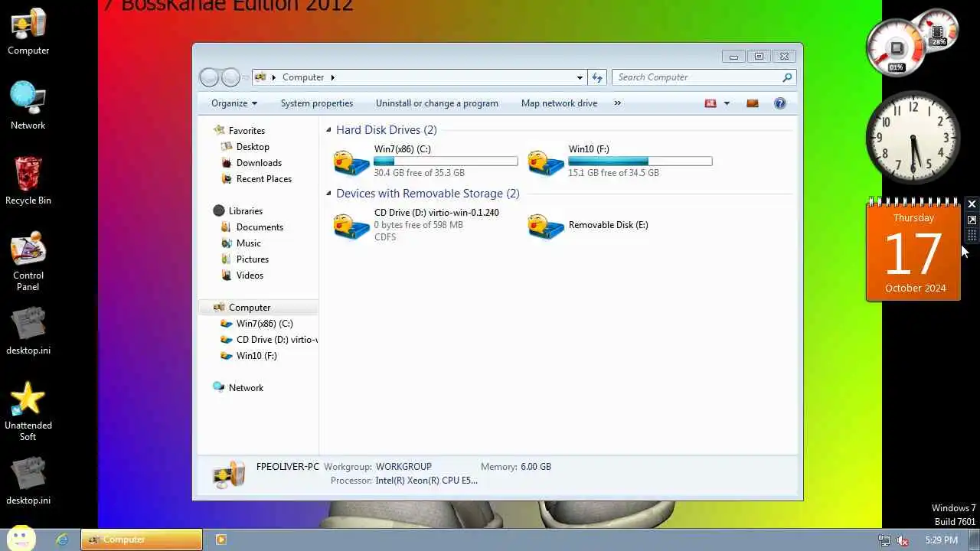Viewport: 980px width, 551px height.
Task: Click arrow after Computer in address bar
Action: [332, 77]
